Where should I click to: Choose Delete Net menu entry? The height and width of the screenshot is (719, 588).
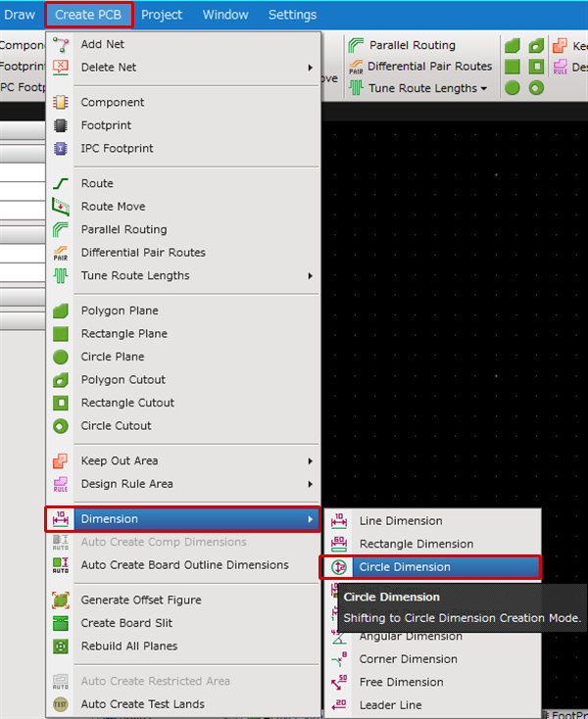(x=182, y=68)
